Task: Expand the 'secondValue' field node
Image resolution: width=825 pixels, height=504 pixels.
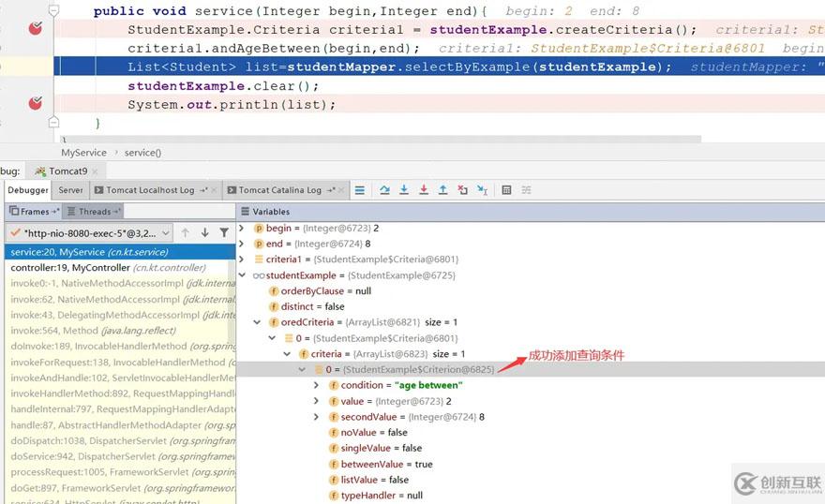Action: click(x=316, y=417)
